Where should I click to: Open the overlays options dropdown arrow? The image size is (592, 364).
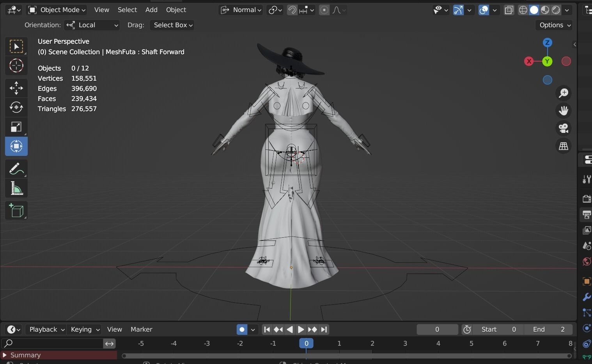tap(495, 10)
